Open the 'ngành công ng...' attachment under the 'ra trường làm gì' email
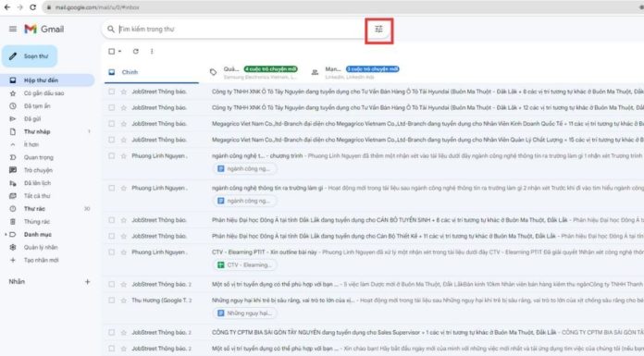The height and width of the screenshot is (356, 644). click(245, 201)
